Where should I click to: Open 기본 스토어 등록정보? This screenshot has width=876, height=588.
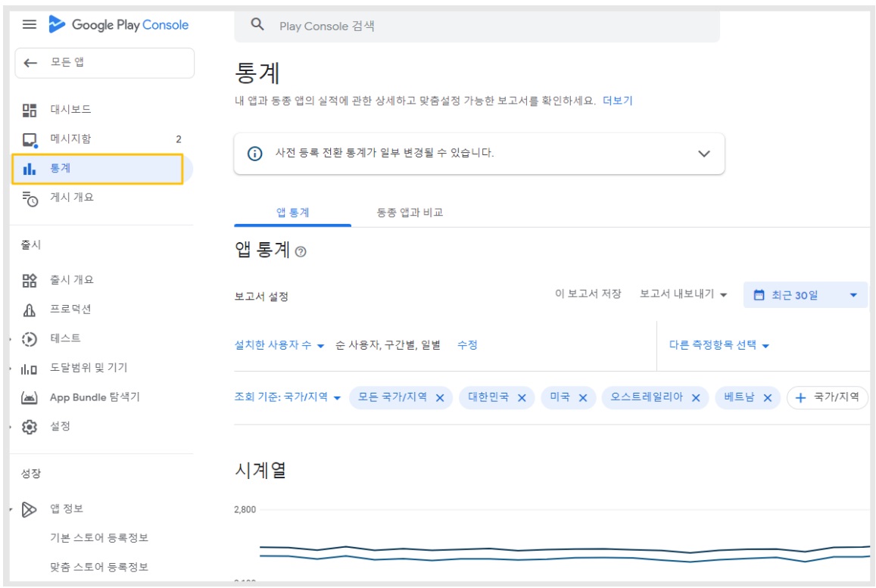coord(99,538)
